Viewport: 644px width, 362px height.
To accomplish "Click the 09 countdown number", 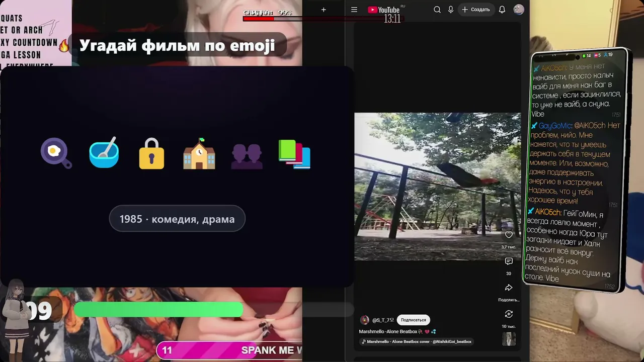I will coord(39,312).
